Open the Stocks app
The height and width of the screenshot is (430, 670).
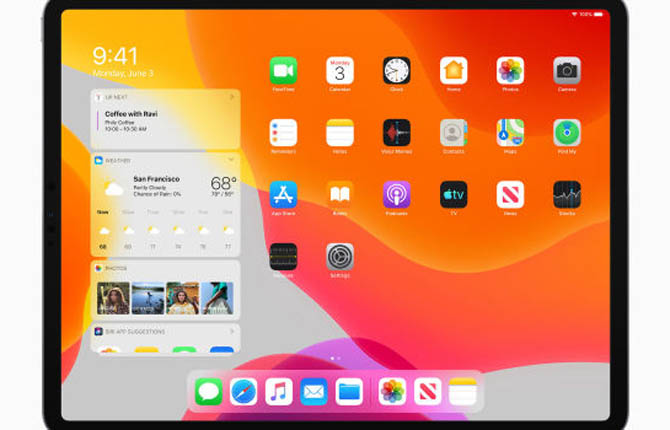coord(567,194)
